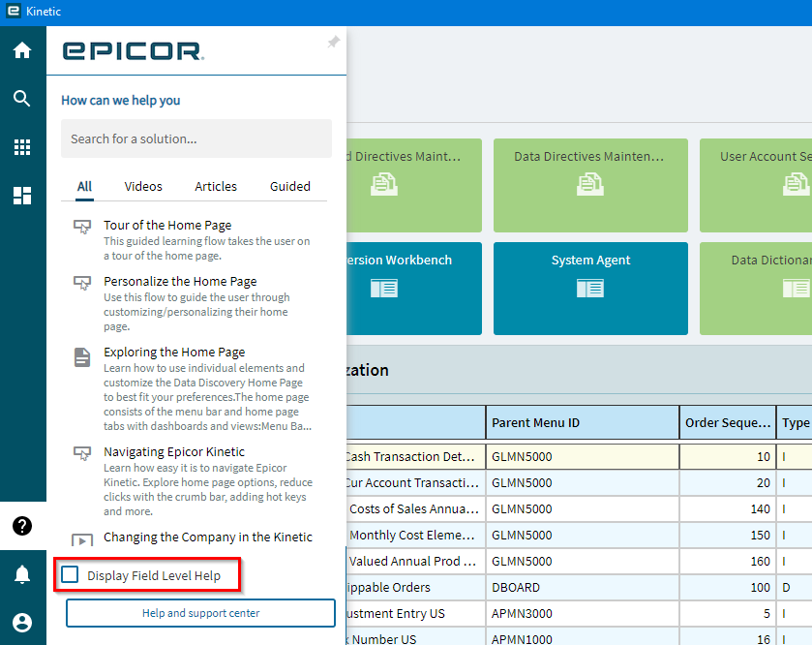This screenshot has width=812, height=645.
Task: Click article icon beside Exploring the Home Page
Action: [82, 357]
